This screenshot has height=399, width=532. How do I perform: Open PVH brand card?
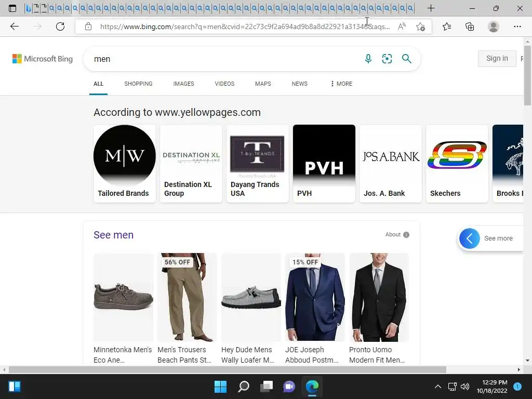pos(324,164)
